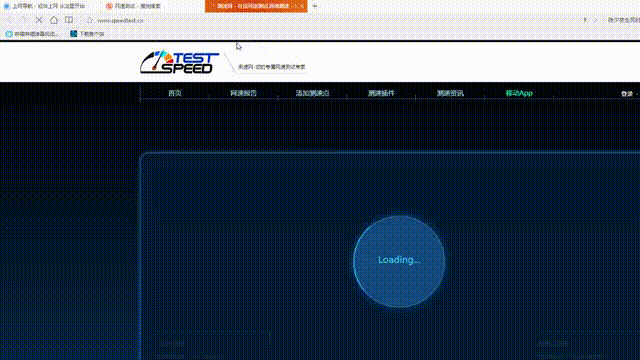This screenshot has width=640, height=360.
Task: Click the star favorite icon beside the URL
Action: tap(89, 20)
